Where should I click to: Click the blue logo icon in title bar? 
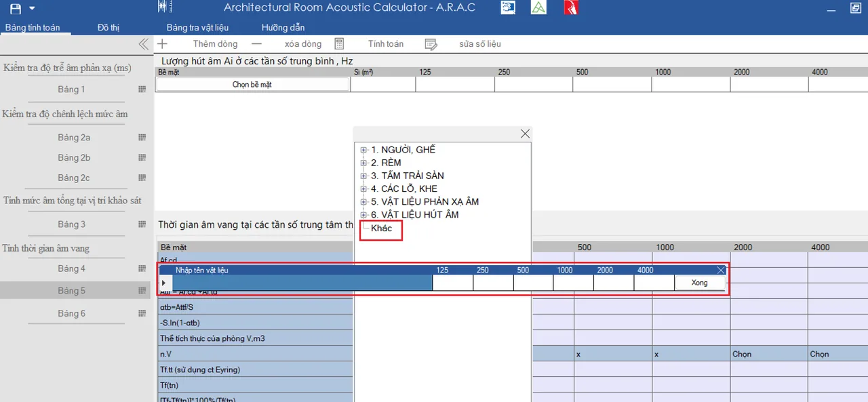point(507,7)
